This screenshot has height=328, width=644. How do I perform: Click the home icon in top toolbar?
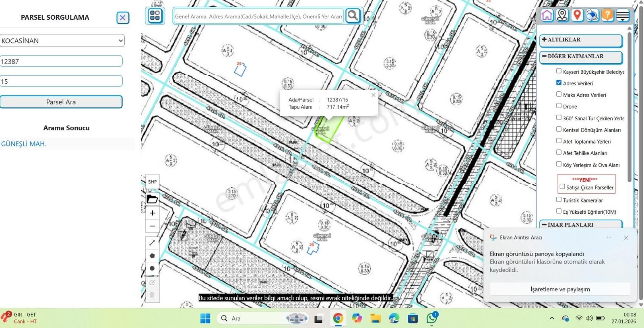[x=547, y=15]
